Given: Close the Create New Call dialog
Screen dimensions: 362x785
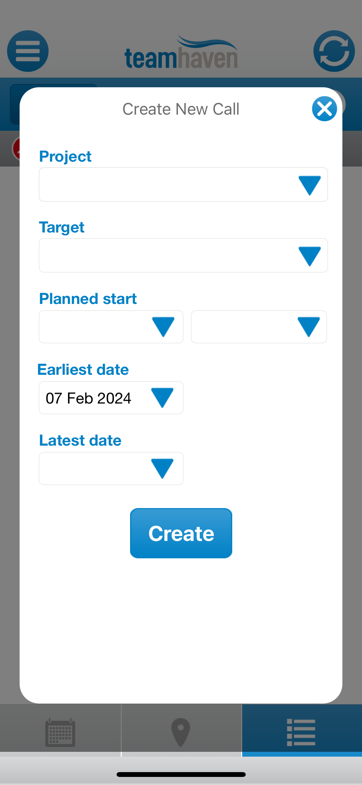Looking at the screenshot, I should click(324, 109).
